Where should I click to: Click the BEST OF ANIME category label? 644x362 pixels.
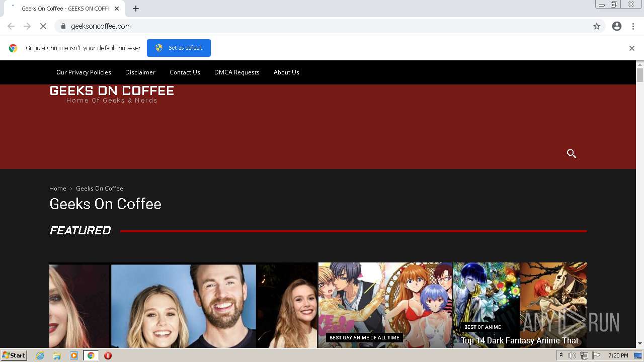[x=482, y=327]
